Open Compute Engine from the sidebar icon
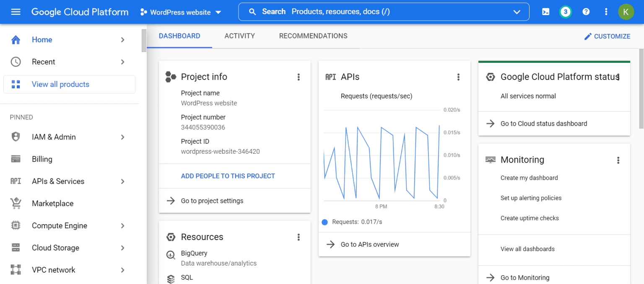 click(x=16, y=225)
